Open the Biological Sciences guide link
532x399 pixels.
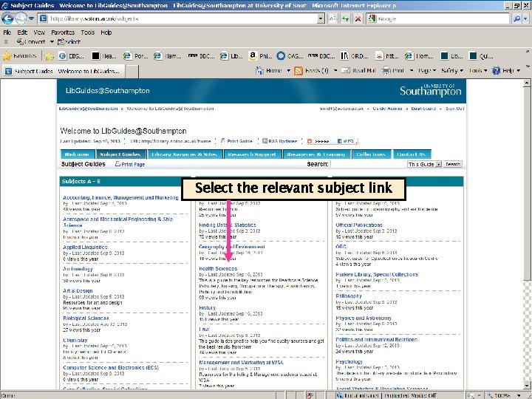point(86,318)
